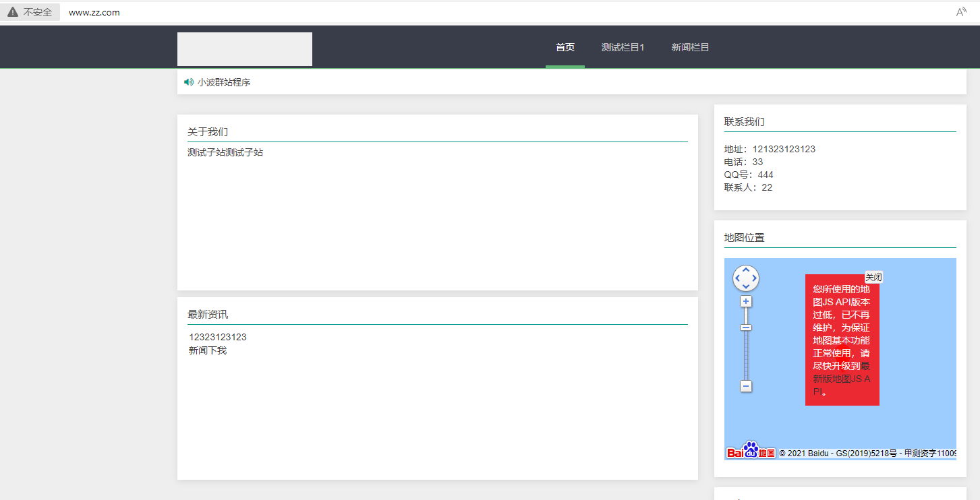The image size is (980, 500).
Task: Open the 新闻栏目 navigation tab
Action: pos(690,47)
